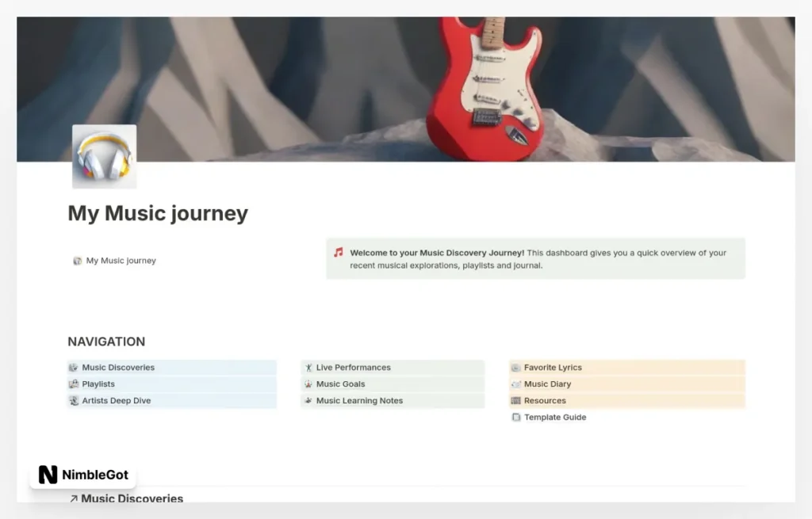Click the dancer icon beside Live Performances

pyautogui.click(x=308, y=367)
